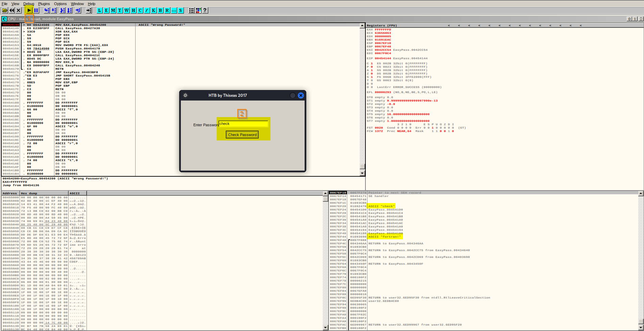Click the stack entry ASCII "check"
The width and height of the screenshot is (644, 331).
click(x=381, y=206)
